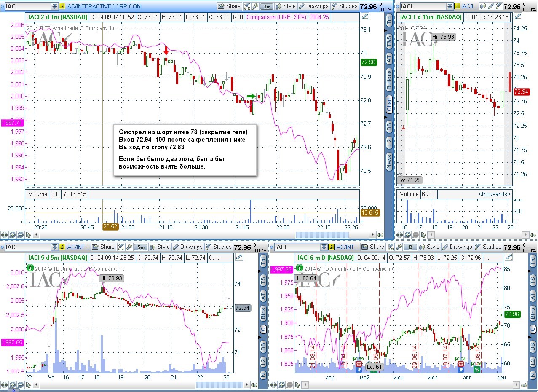Open the yellow symbol-link '2' icon in the 15m chart
This screenshot has width=538, height=392.
pos(457,6)
